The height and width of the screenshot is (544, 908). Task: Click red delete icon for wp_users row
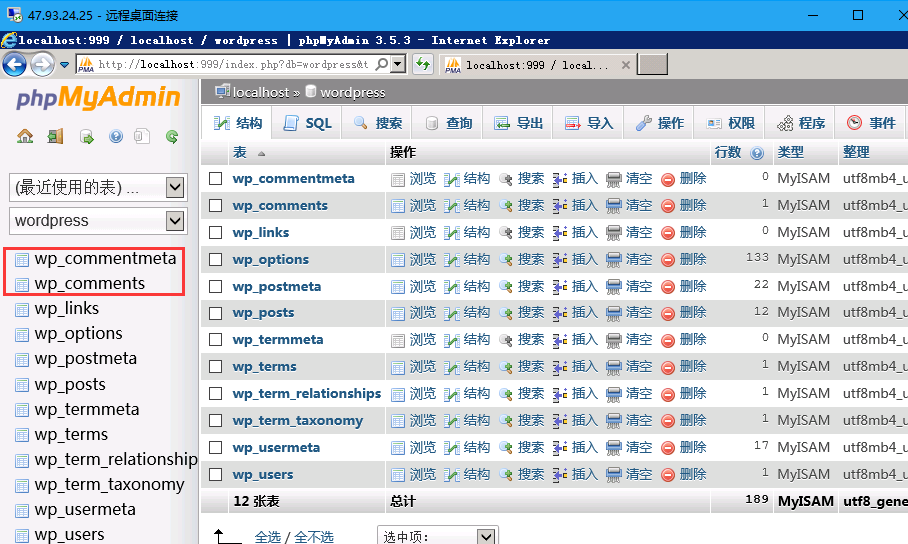click(668, 475)
